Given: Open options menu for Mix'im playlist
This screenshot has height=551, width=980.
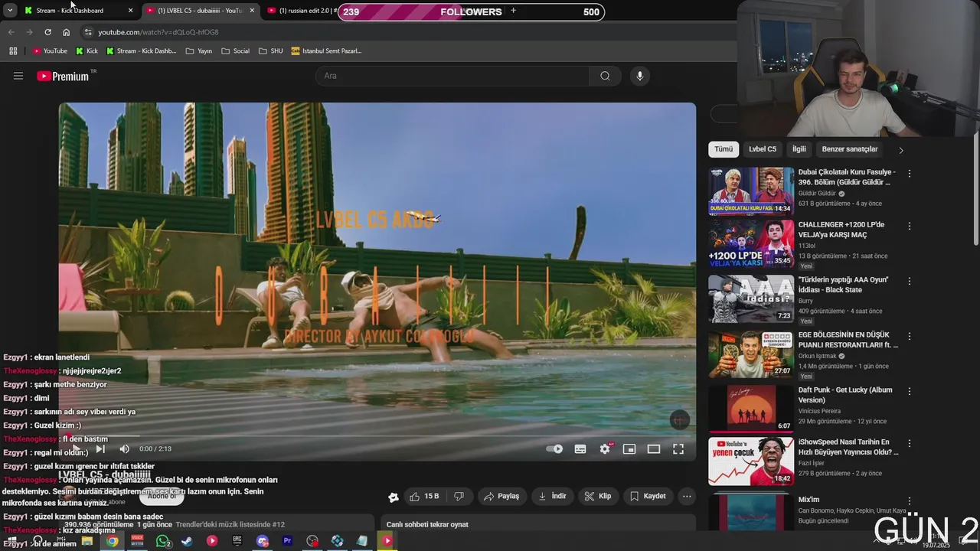Looking at the screenshot, I should (910, 501).
